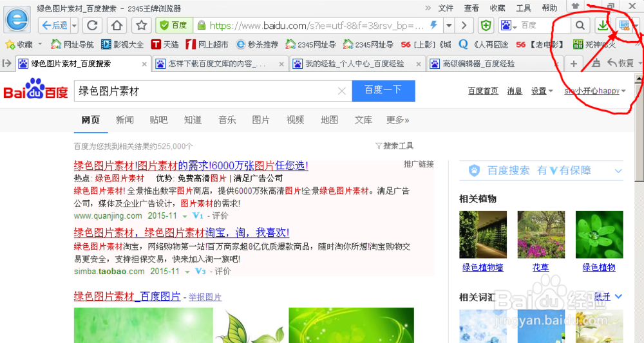Reload the page with the refresh icon
The width and height of the screenshot is (644, 343).
(x=92, y=26)
